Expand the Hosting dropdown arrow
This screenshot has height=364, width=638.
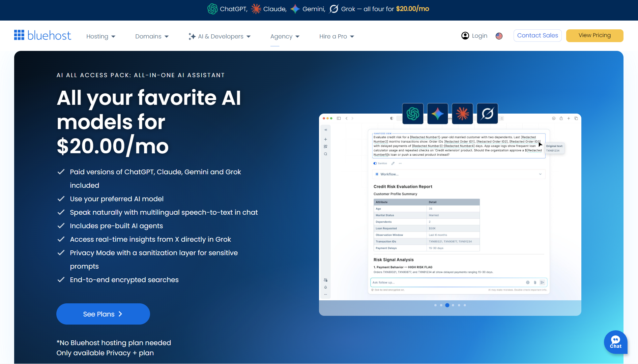tap(113, 36)
